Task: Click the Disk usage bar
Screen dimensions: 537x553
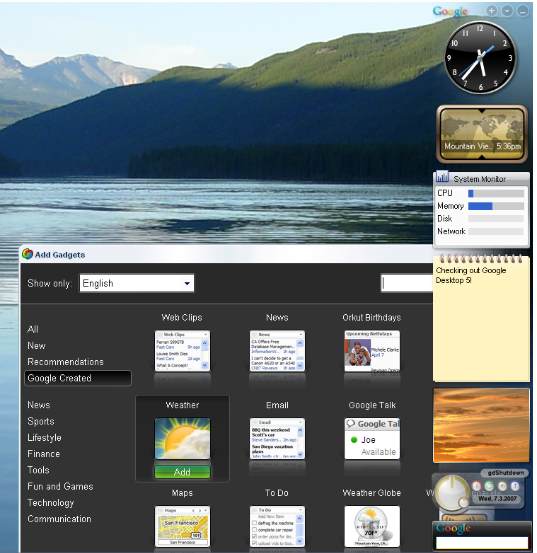Action: pos(496,219)
